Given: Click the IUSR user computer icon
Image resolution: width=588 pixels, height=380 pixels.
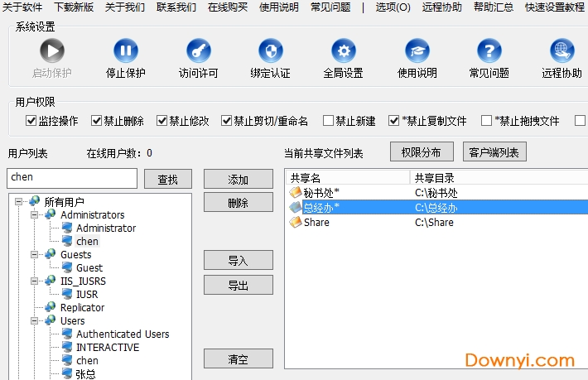Looking at the screenshot, I should click(67, 294).
